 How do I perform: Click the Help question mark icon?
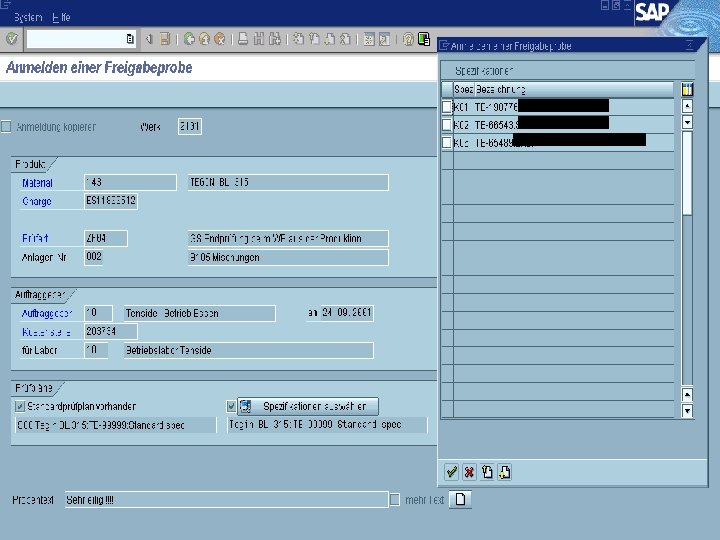click(x=408, y=39)
